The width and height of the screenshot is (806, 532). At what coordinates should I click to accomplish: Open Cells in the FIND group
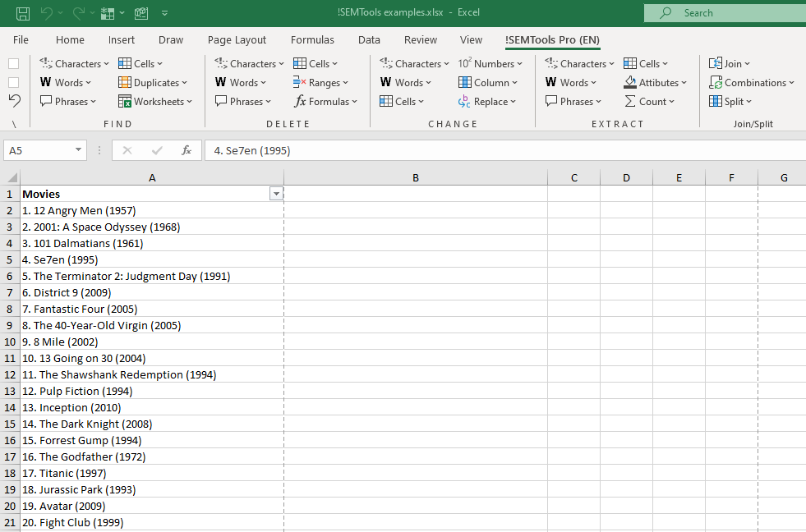(140, 64)
